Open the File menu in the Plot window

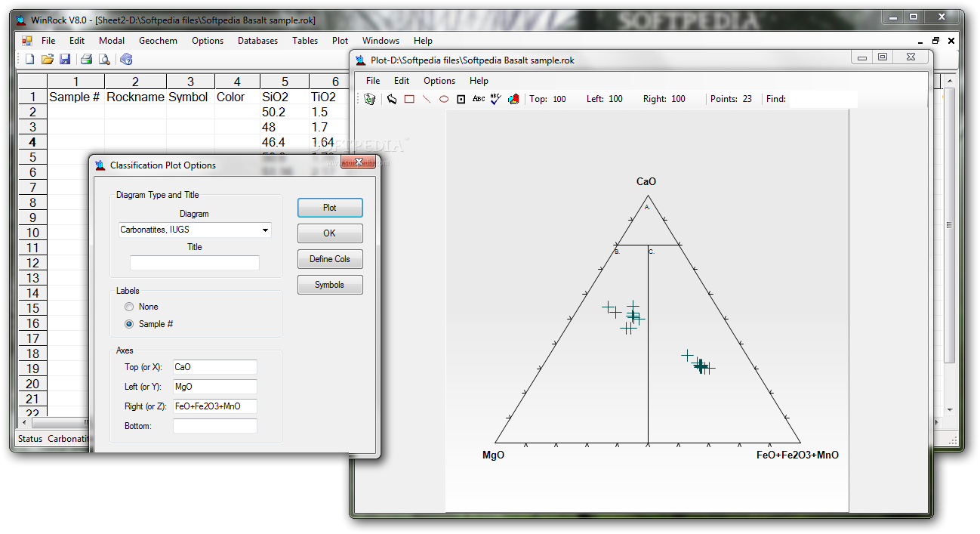pyautogui.click(x=373, y=81)
